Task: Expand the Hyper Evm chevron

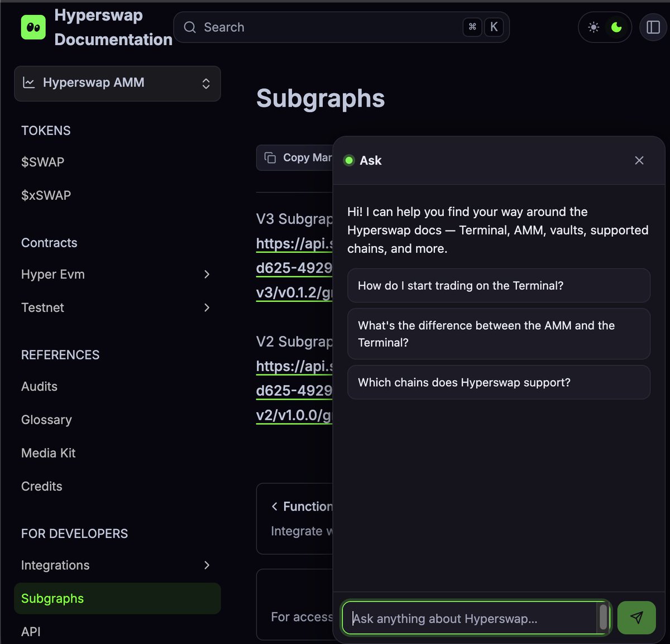Action: coord(207,274)
